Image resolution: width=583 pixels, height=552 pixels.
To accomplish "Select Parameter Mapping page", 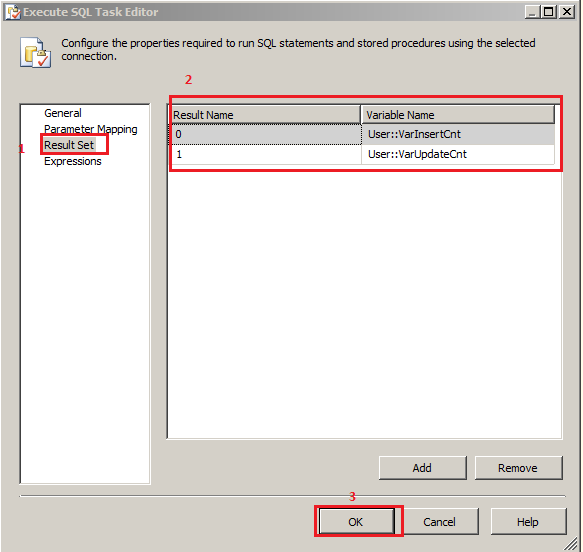I will click(91, 129).
